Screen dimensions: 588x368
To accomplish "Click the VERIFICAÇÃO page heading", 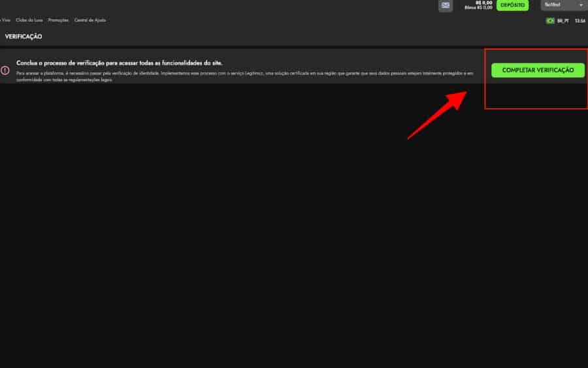I will point(24,37).
